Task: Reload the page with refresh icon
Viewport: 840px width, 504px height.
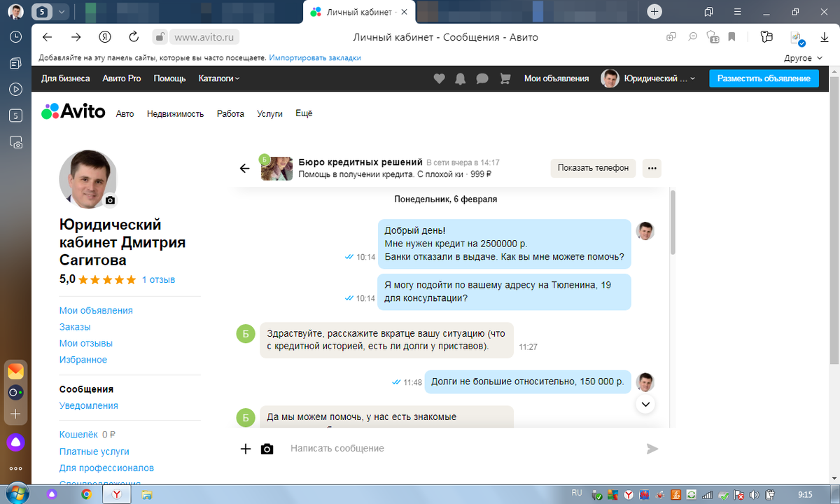Action: pyautogui.click(x=134, y=37)
